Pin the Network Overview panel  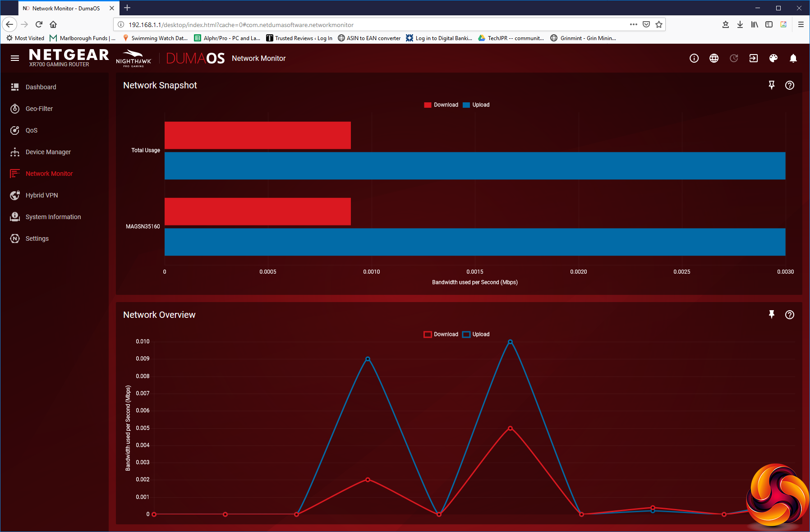point(772,315)
